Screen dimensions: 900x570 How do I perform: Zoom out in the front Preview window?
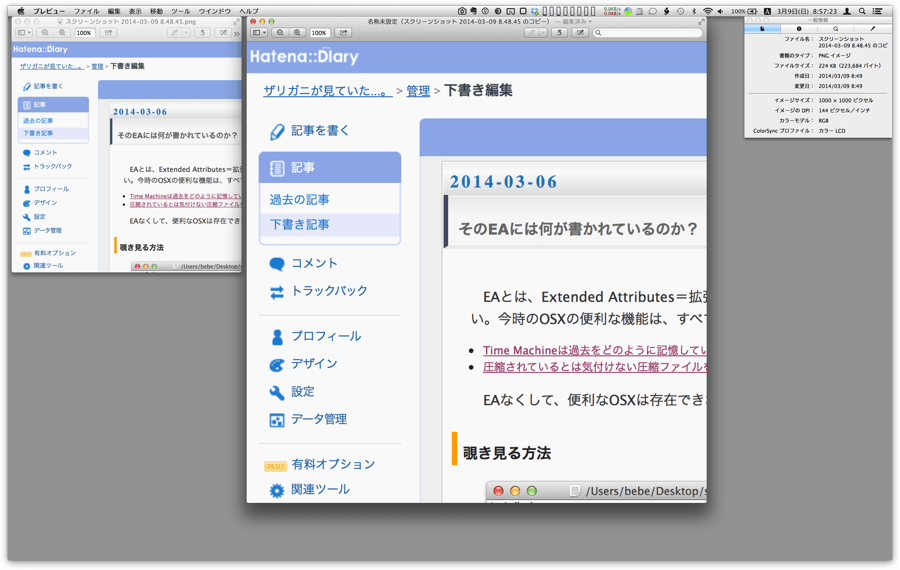click(x=280, y=33)
